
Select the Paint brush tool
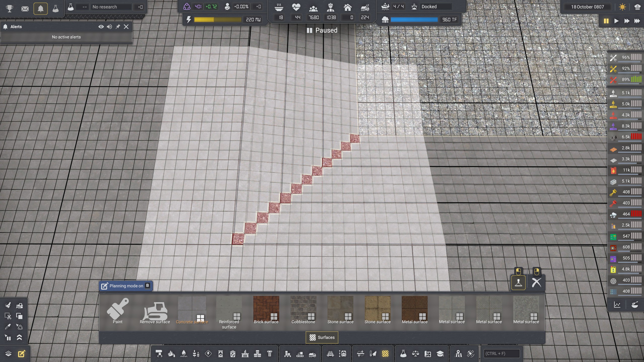pos(117,311)
